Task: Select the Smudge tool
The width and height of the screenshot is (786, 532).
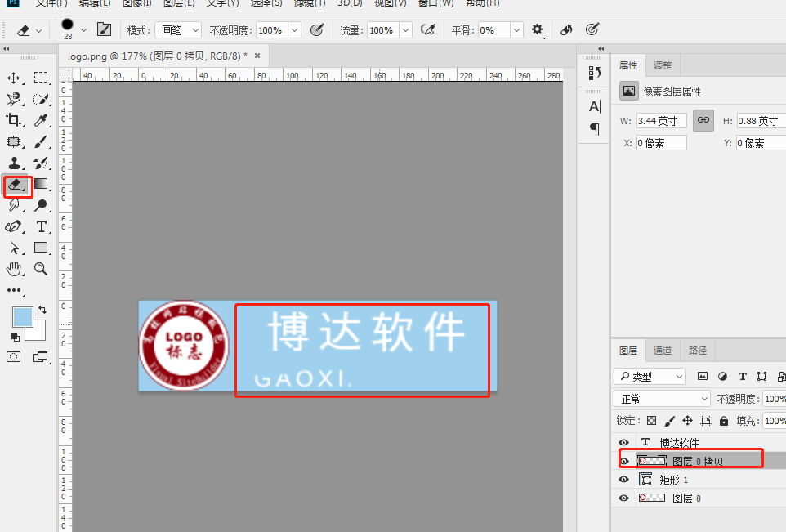Action: pyautogui.click(x=14, y=205)
